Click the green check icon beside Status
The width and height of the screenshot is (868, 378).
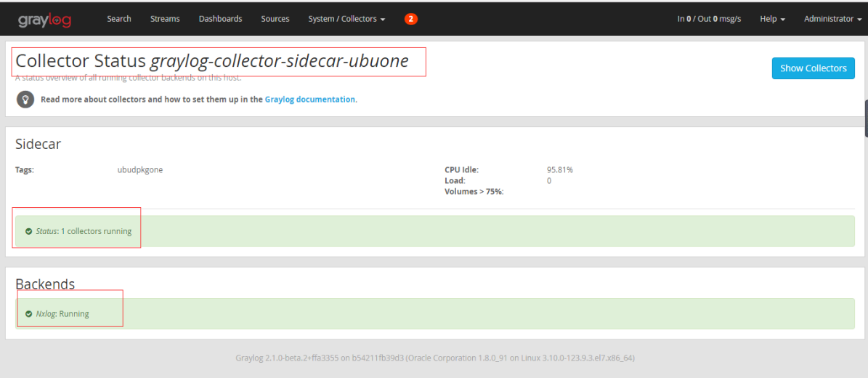pos(29,232)
